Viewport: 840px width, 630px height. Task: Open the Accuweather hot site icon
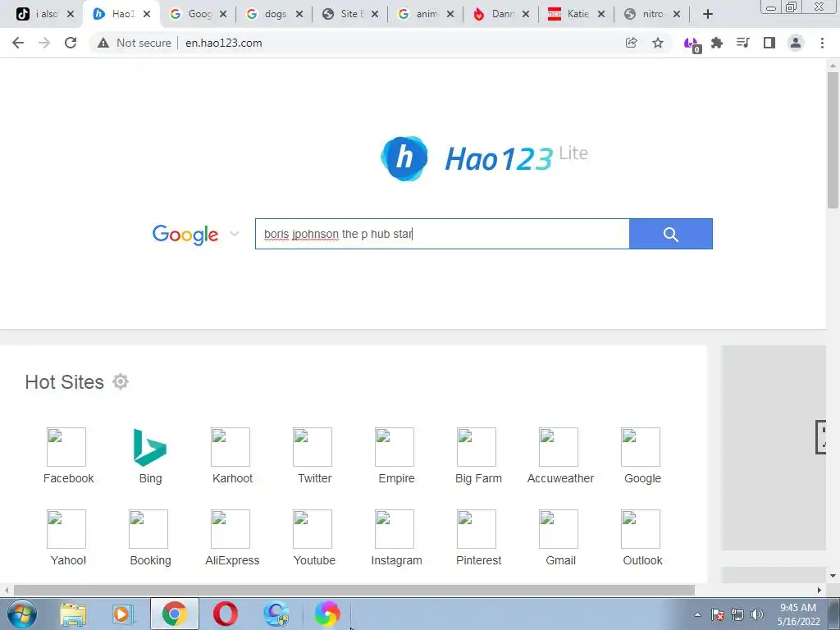[x=558, y=447]
